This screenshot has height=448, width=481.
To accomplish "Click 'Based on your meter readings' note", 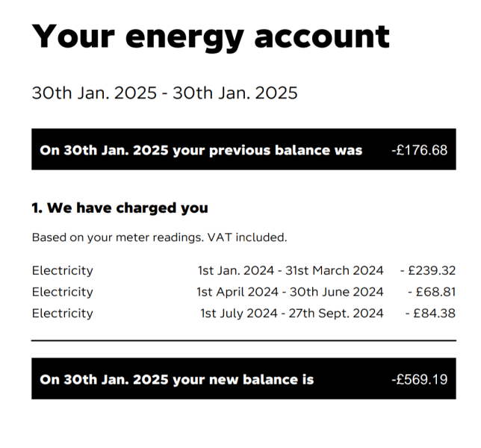I will [x=112, y=237].
